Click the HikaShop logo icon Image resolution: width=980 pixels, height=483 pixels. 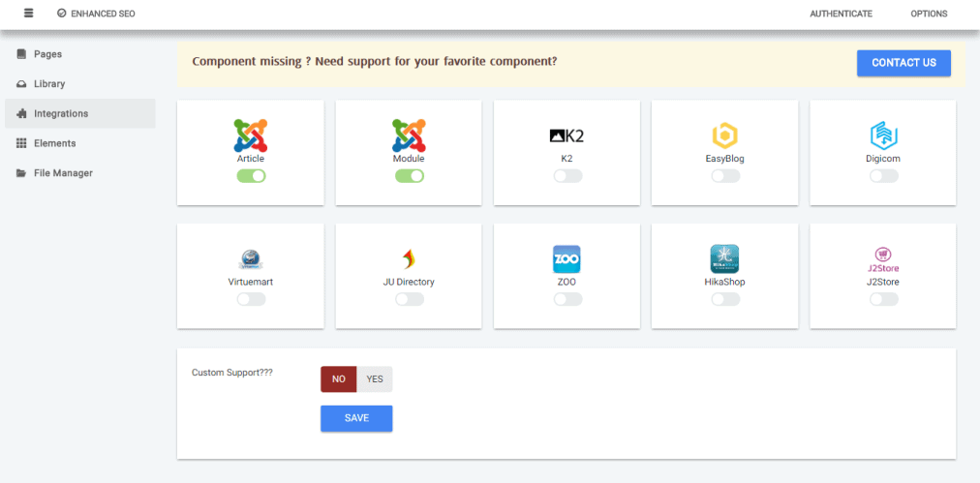[x=724, y=258]
